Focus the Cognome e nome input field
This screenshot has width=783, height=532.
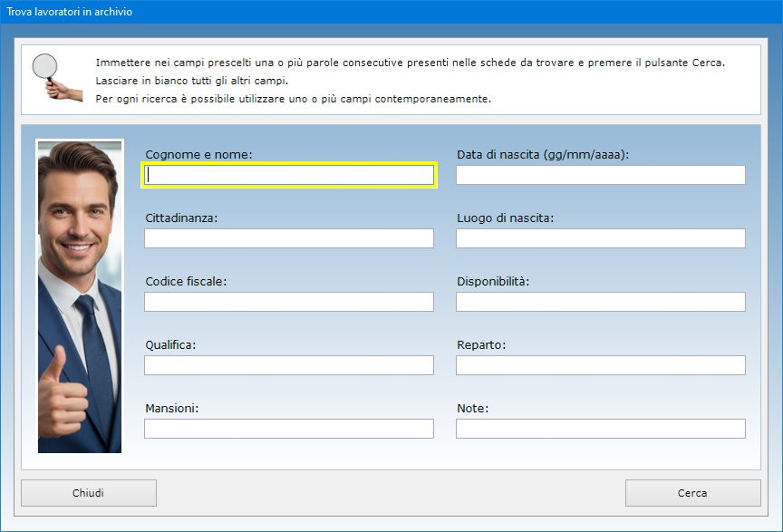coord(289,175)
